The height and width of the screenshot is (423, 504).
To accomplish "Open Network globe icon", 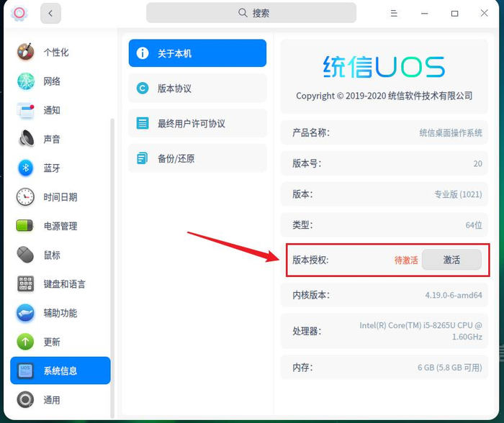I will tap(25, 81).
